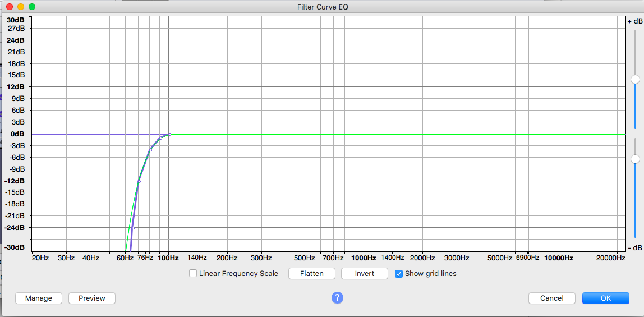Uncheck Show grid lines checkbox
Screen dimensions: 644x317
point(398,273)
